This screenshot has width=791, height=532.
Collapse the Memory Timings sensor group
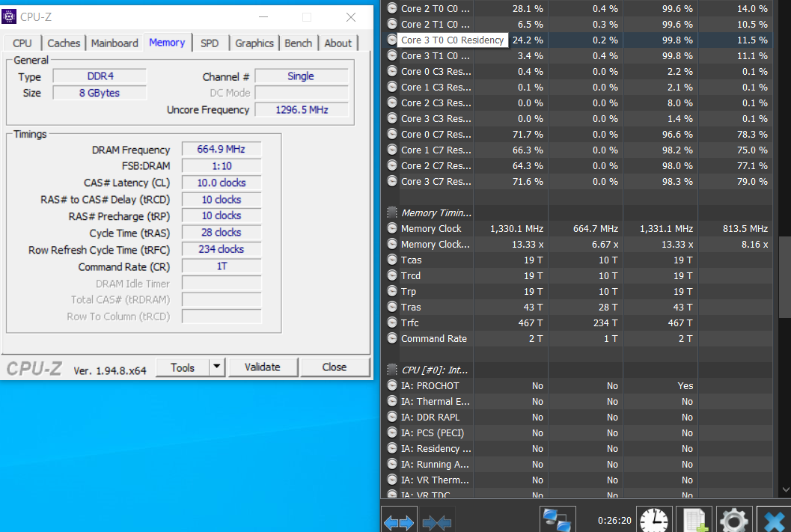click(392, 213)
